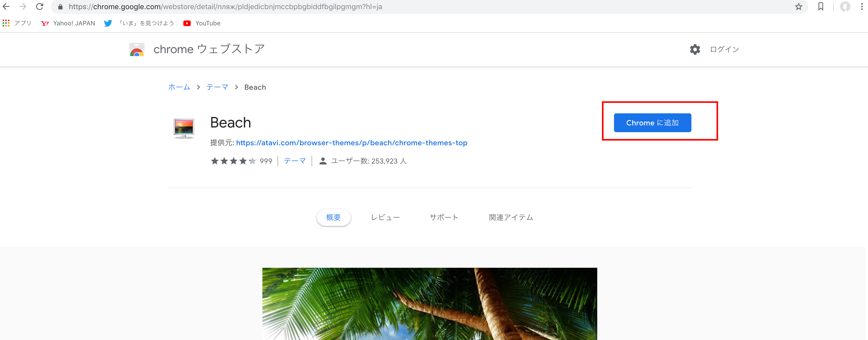Image resolution: width=868 pixels, height=340 pixels.
Task: Click the Chrome に追加 button
Action: 652,123
